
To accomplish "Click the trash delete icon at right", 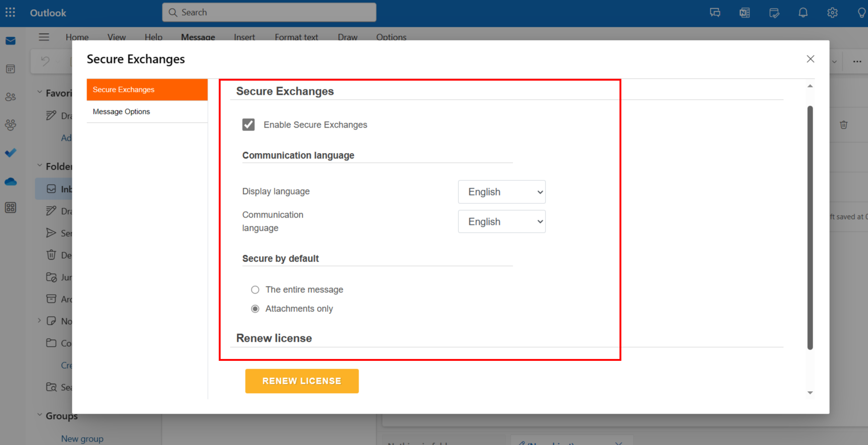I will (844, 125).
